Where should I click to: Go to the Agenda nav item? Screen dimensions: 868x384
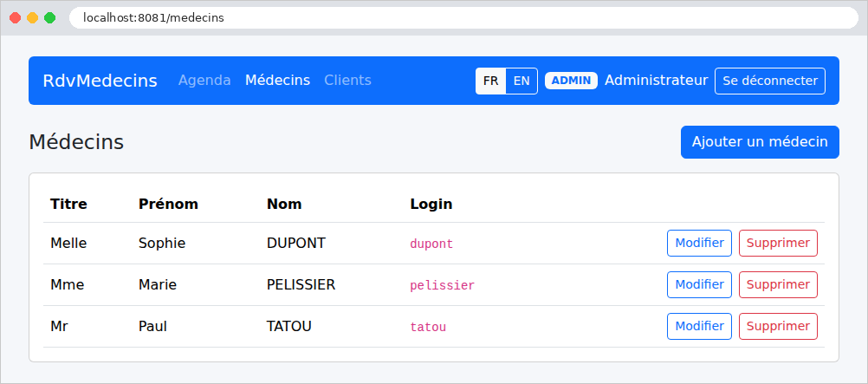coord(204,81)
